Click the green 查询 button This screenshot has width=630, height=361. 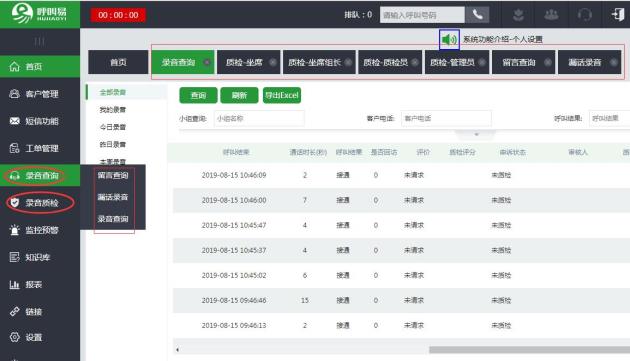coord(198,95)
